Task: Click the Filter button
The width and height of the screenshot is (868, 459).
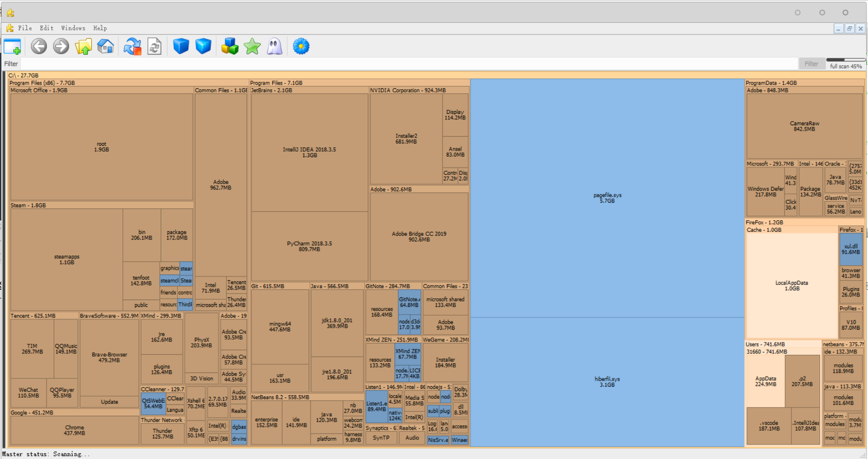Action: pyautogui.click(x=812, y=64)
